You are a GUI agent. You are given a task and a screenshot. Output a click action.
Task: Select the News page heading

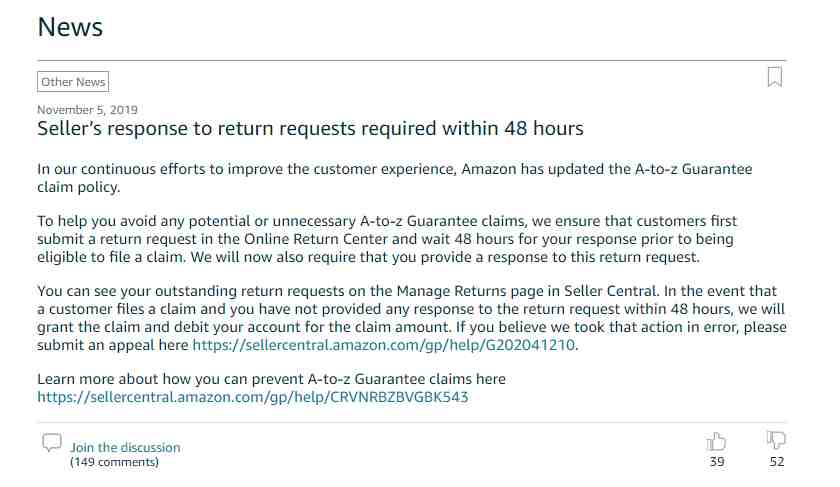pyautogui.click(x=70, y=27)
